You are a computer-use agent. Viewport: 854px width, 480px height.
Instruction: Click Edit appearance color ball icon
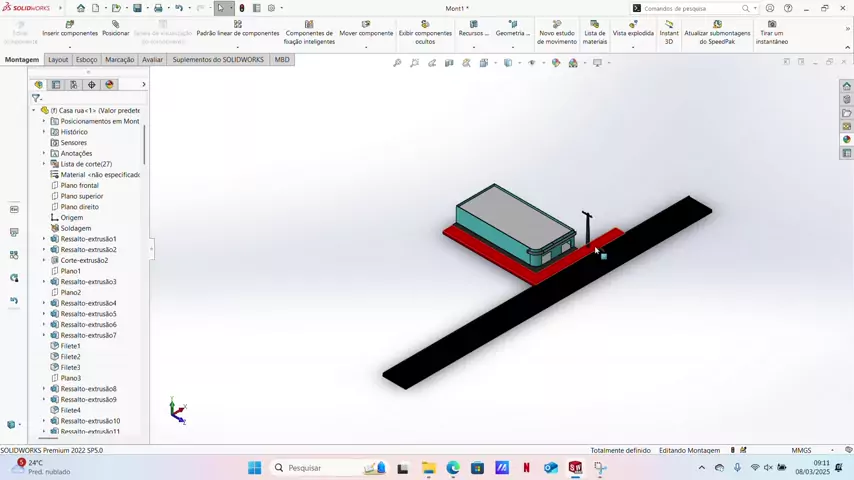556,63
